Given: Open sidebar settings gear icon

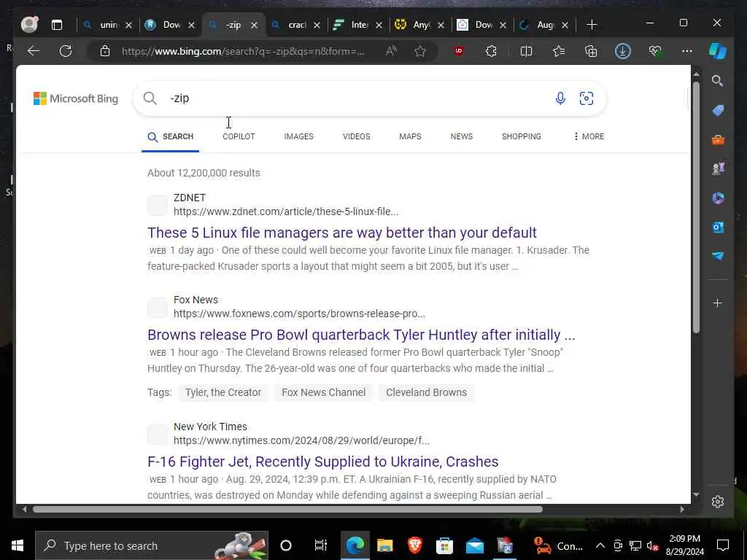Looking at the screenshot, I should [718, 502].
